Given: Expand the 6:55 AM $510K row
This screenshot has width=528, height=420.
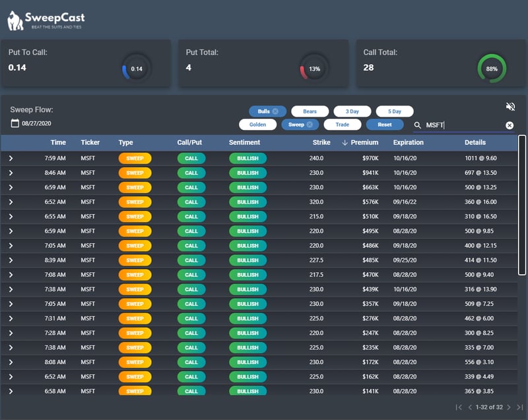Looking at the screenshot, I should click(11, 216).
